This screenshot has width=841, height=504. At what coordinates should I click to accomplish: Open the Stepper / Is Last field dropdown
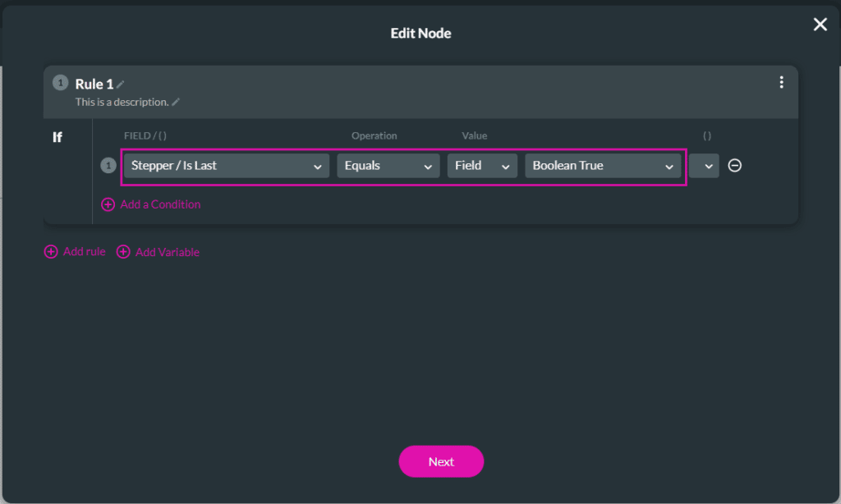tap(226, 166)
